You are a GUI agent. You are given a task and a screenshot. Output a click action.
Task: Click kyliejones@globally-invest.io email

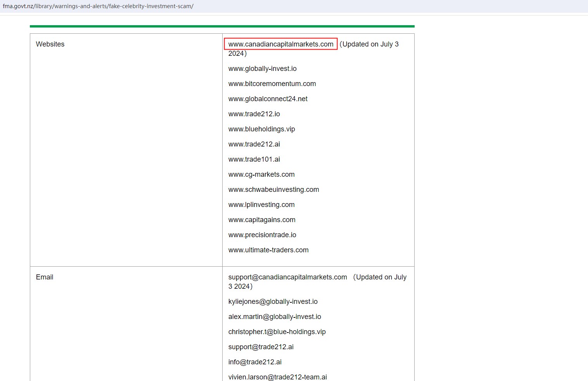[273, 302]
